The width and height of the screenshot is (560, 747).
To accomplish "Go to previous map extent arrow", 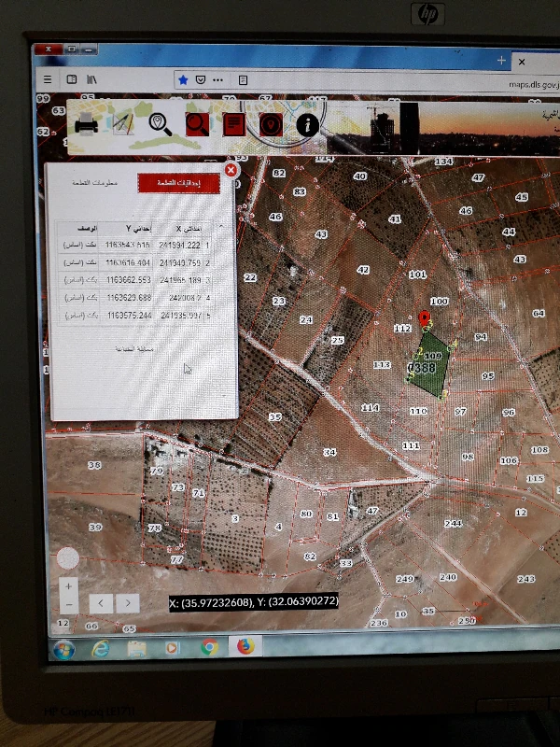I will [101, 603].
